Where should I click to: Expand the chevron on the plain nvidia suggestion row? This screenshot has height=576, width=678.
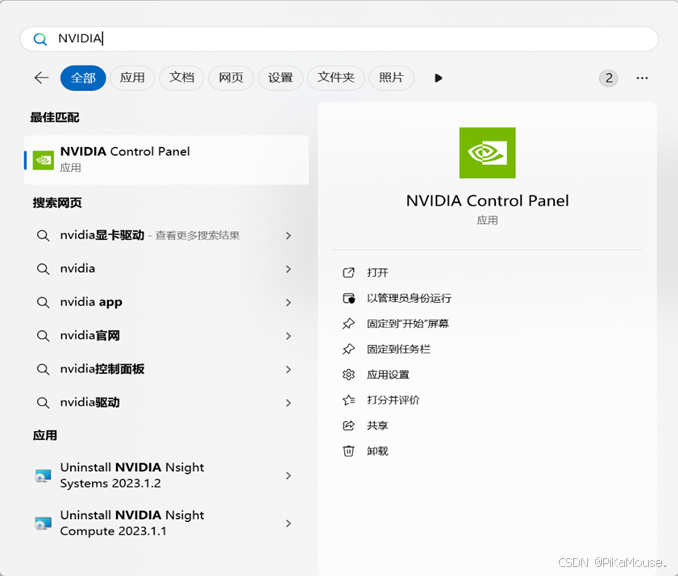[x=288, y=269]
